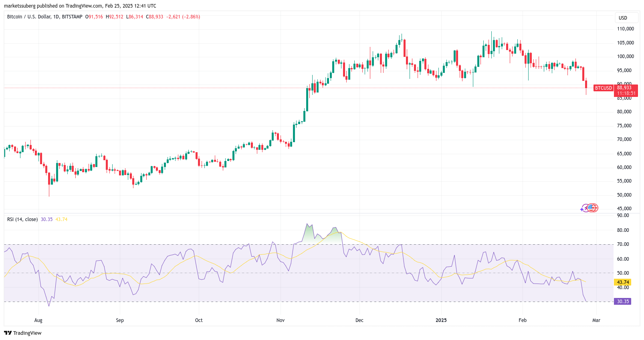Click the −2,621 (−2.86%) price change value
Viewport: 644px width, 340px height.
click(x=183, y=17)
